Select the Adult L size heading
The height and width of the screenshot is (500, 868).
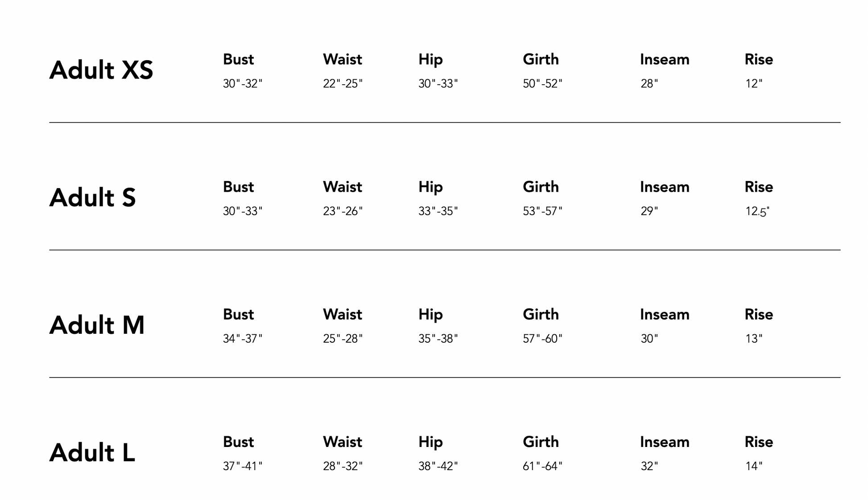pyautogui.click(x=92, y=452)
